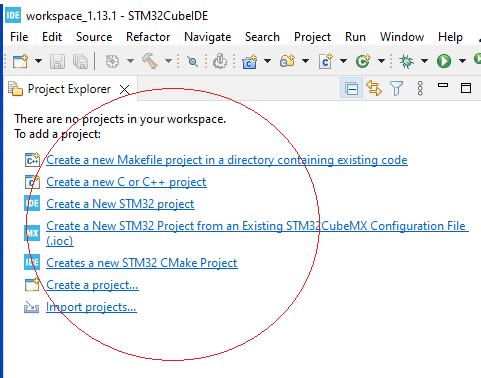Click the green Run play icon
The image size is (481, 378).
(444, 61)
